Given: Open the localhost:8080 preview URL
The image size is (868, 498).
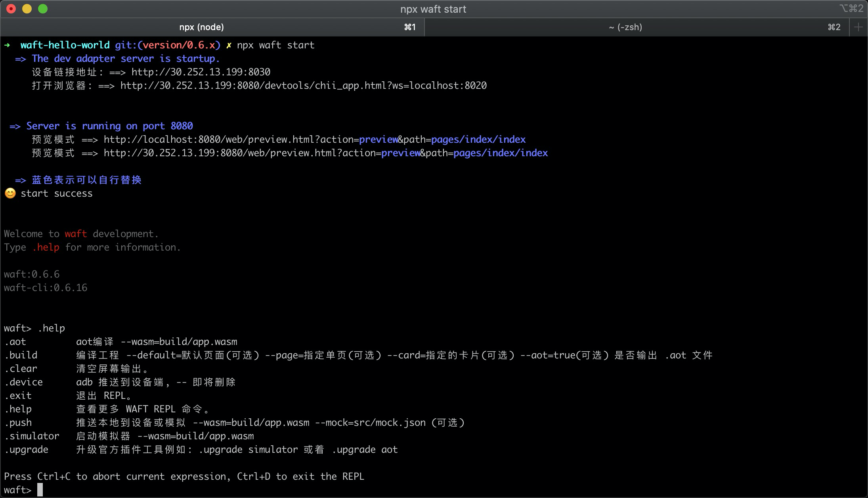Looking at the screenshot, I should (x=314, y=140).
